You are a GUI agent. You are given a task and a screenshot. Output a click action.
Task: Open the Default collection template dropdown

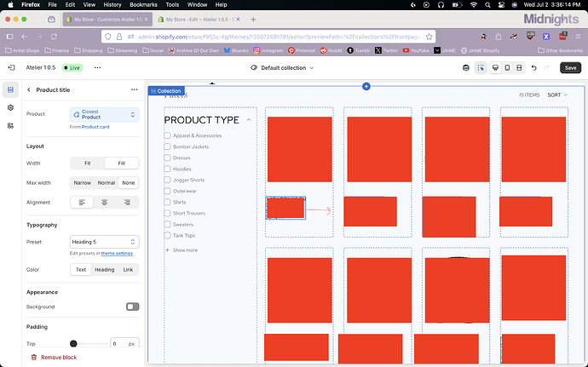pos(294,68)
